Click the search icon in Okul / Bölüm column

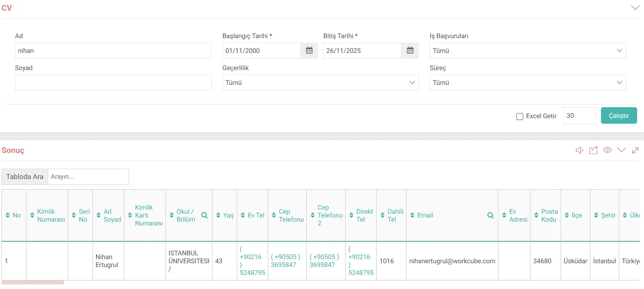(204, 215)
